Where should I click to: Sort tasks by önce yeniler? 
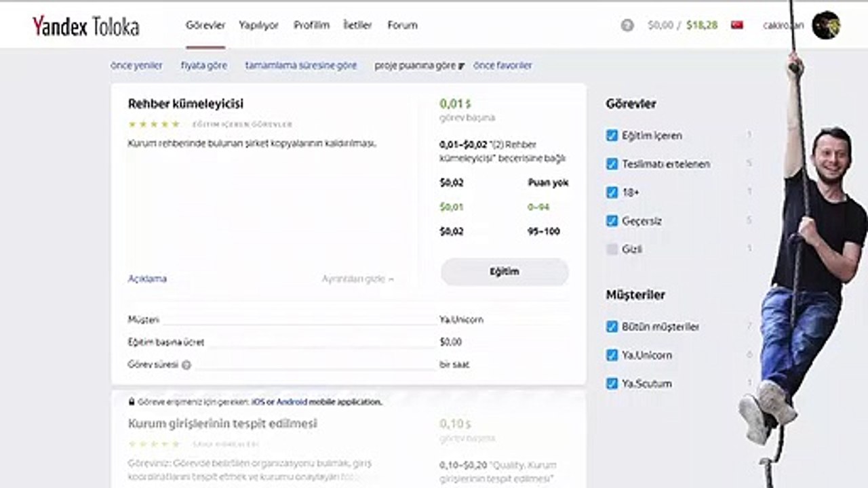pos(136,66)
